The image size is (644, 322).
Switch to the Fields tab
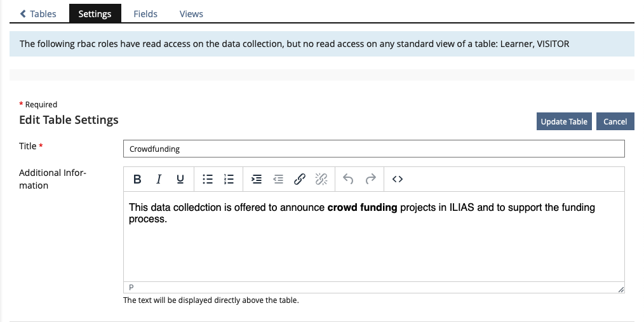[145, 13]
